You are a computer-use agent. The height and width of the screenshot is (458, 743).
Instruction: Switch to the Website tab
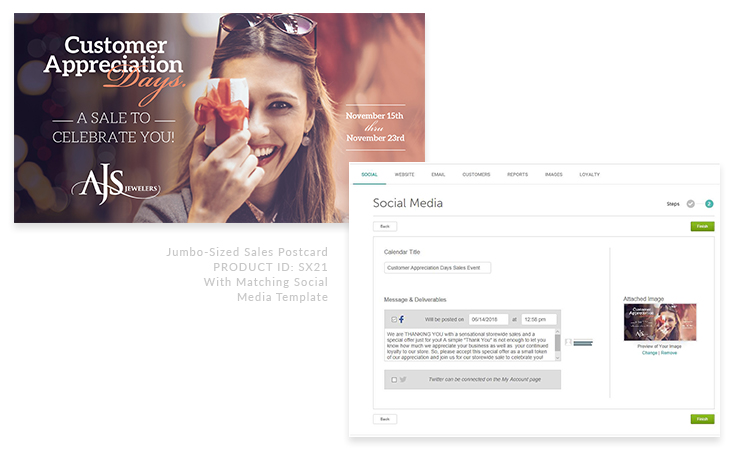pos(404,175)
